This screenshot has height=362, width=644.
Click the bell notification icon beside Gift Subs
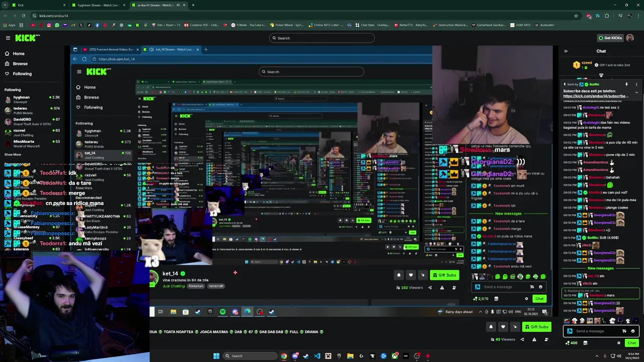(491, 327)
